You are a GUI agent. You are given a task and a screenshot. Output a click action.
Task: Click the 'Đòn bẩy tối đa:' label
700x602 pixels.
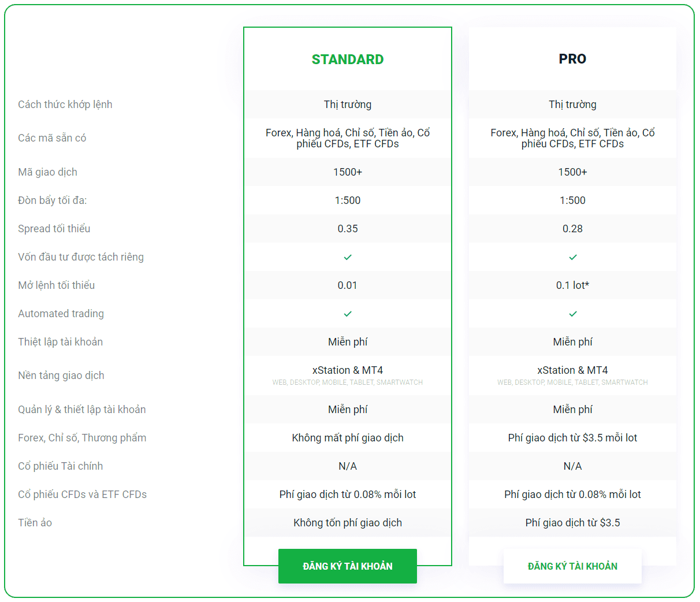coord(53,200)
